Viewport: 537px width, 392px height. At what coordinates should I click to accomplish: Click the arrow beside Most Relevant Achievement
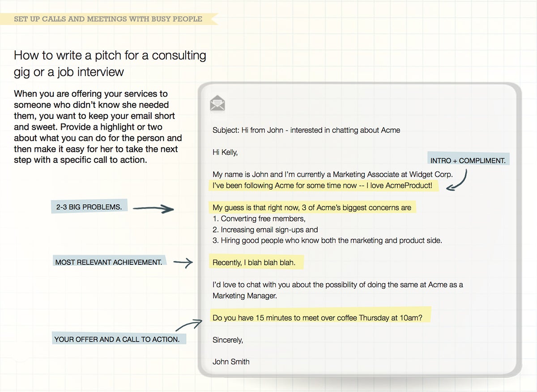point(183,264)
